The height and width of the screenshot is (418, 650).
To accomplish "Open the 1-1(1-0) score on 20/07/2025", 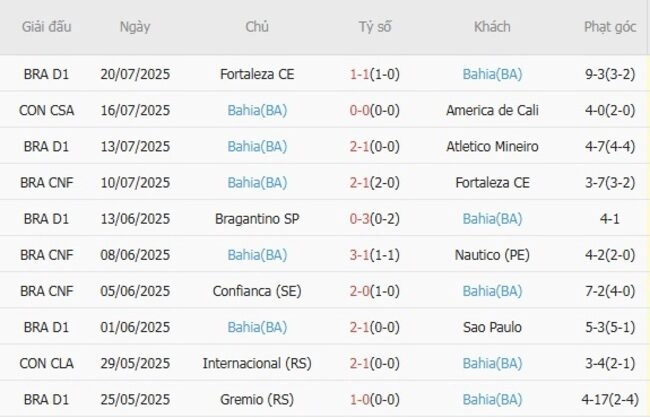I will pyautogui.click(x=375, y=74).
